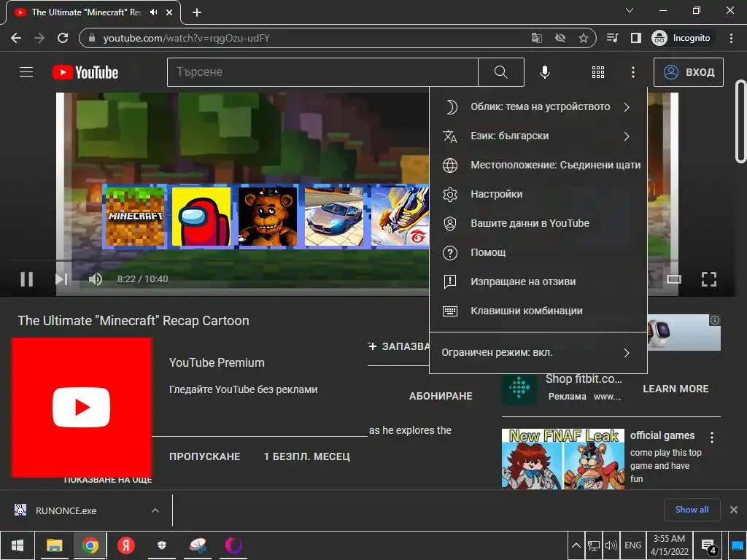747x560 pixels.
Task: Select Местоположение: Съединени щати
Action: coord(538,166)
